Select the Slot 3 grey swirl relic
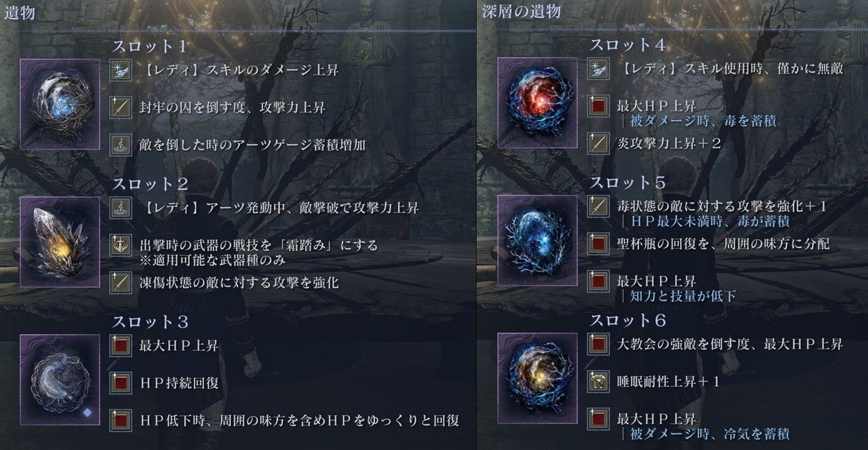Screen dimensions: 868x450 pyautogui.click(x=60, y=379)
